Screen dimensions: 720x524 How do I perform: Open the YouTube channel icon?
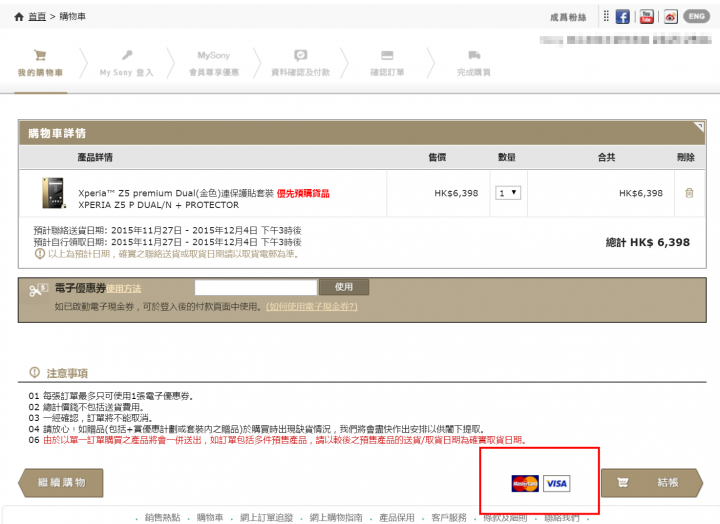tap(647, 17)
